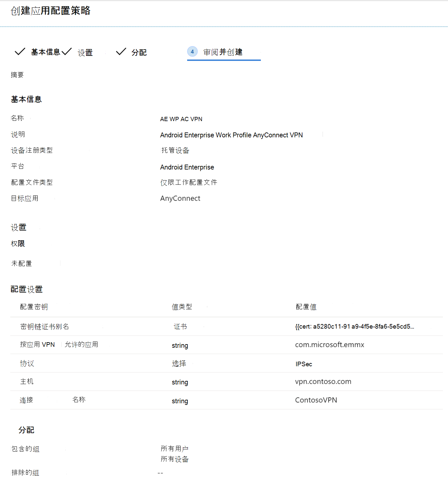Screen dimensions: 448x488
Task: Select the 主机 configuration key
Action: click(x=27, y=382)
